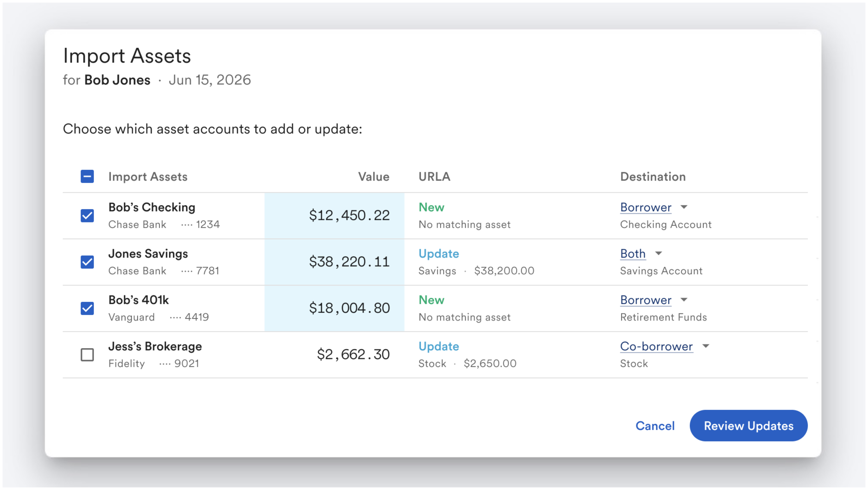The height and width of the screenshot is (490, 868).
Task: Click the Review Updates button
Action: (x=748, y=426)
